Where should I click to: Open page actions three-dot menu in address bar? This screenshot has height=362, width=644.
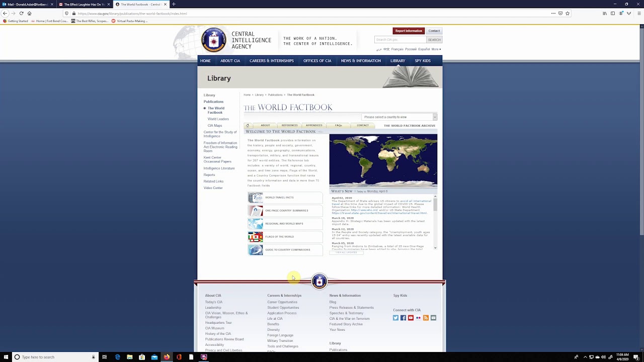click(x=553, y=14)
